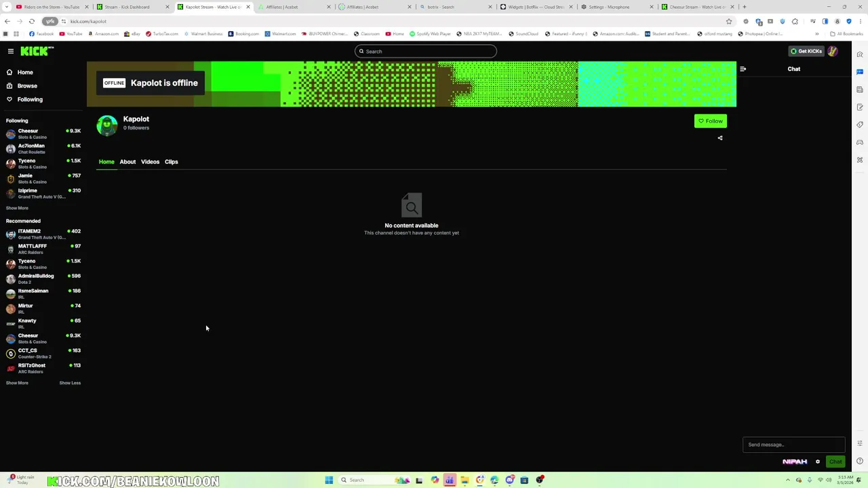Go to Home in the sidebar
Image resolution: width=868 pixels, height=488 pixels.
coord(25,73)
